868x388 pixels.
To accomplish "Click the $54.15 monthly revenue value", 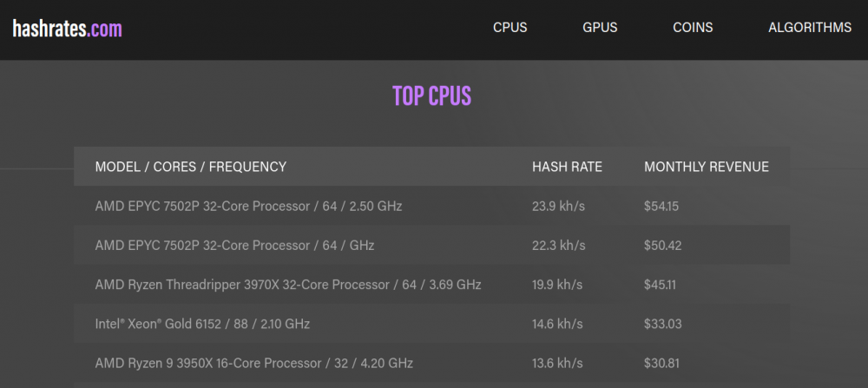I will point(661,207).
